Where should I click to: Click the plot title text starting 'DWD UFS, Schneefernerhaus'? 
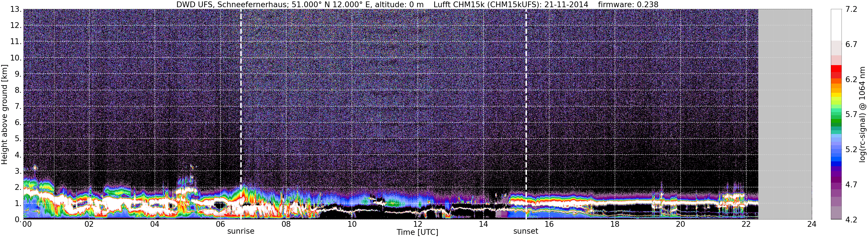point(417,4)
